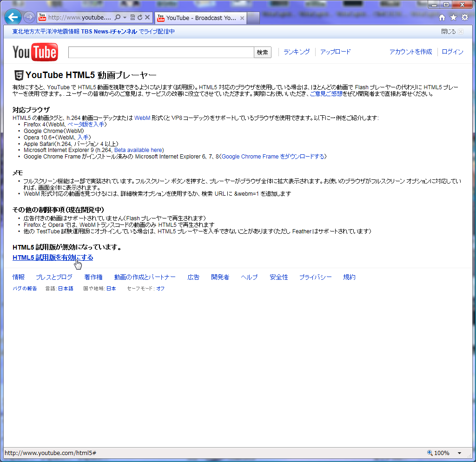
Task: Open the ヘルプ footer link
Action: pos(249,277)
